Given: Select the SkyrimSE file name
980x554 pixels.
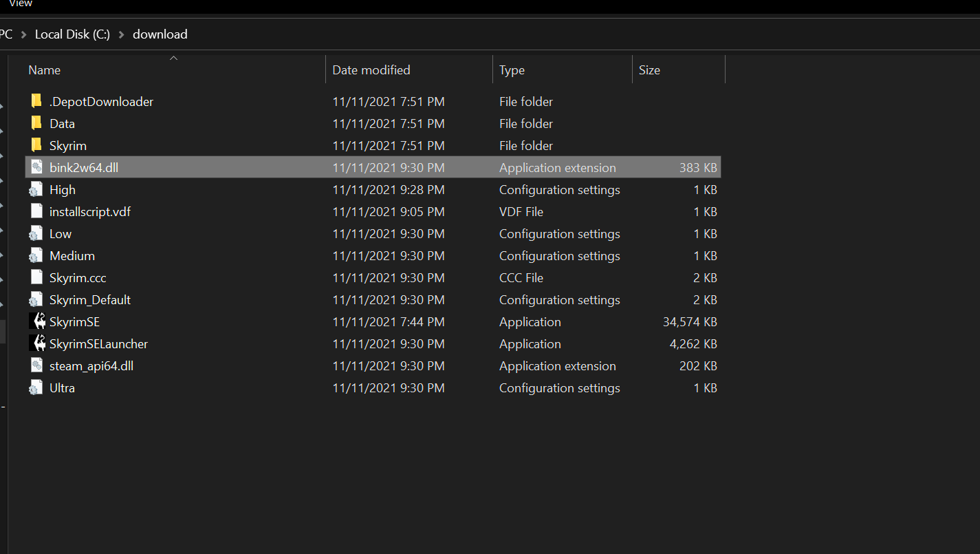Looking at the screenshot, I should coord(74,322).
